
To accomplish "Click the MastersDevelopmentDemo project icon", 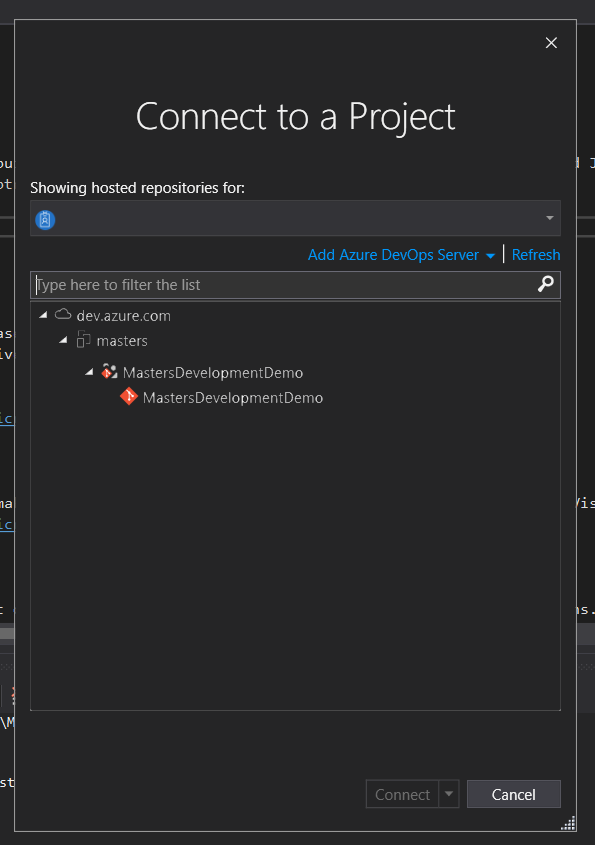I will tap(108, 371).
